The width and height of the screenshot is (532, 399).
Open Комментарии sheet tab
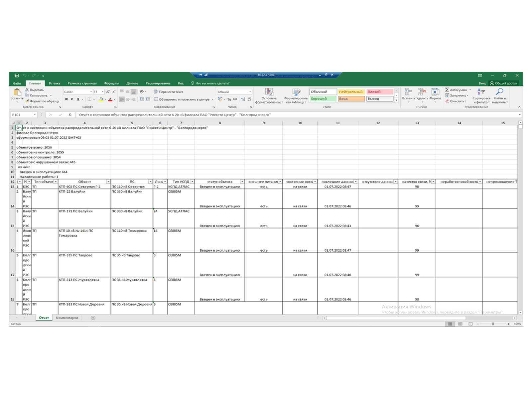(x=67, y=318)
